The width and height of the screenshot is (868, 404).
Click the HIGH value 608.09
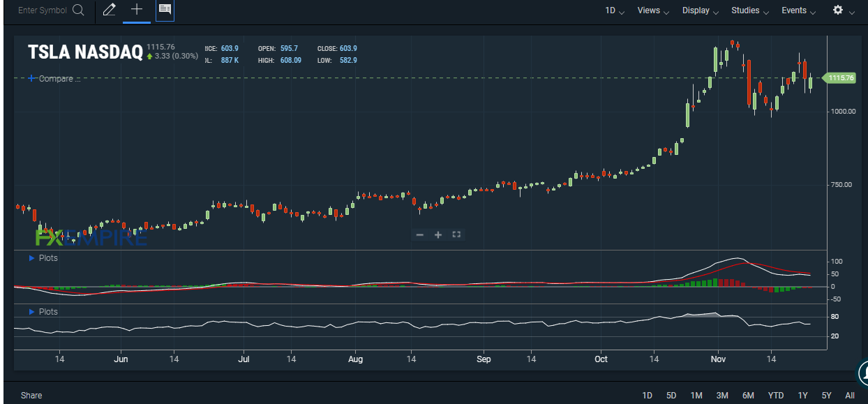pos(290,61)
